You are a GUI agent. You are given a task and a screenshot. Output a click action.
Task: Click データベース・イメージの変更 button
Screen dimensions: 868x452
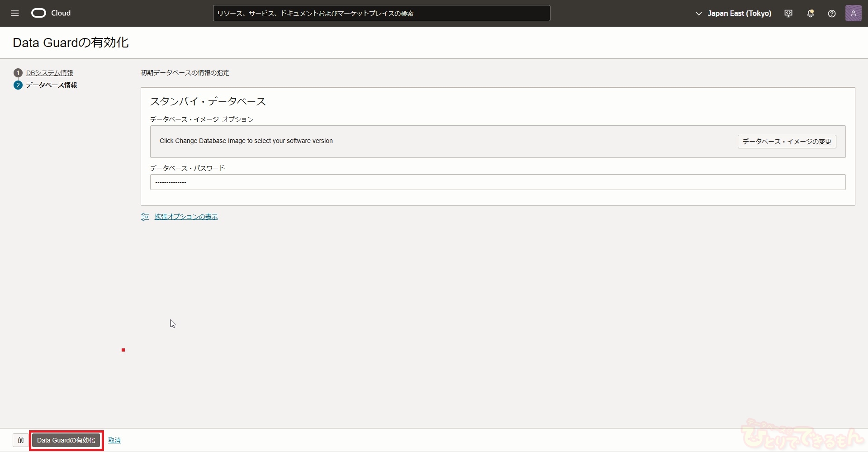tap(787, 142)
